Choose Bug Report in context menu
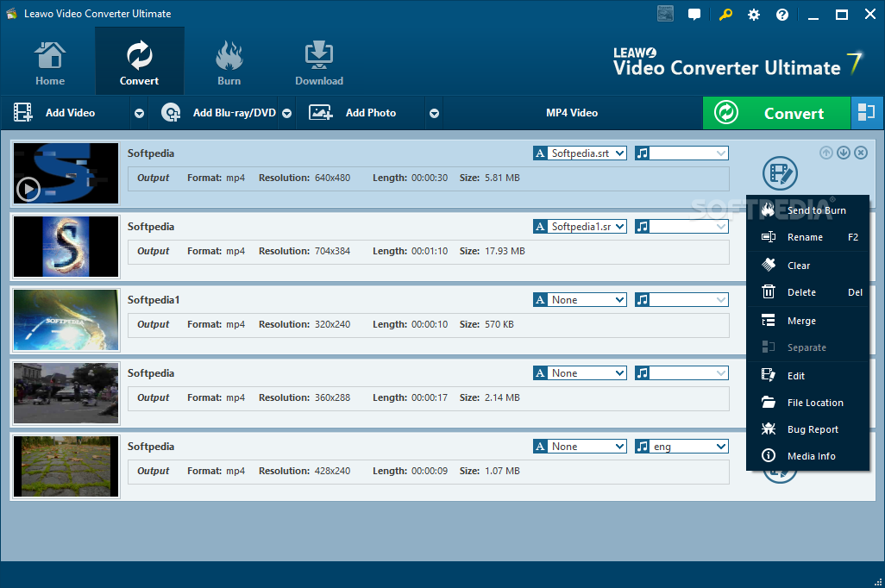 tap(807, 429)
